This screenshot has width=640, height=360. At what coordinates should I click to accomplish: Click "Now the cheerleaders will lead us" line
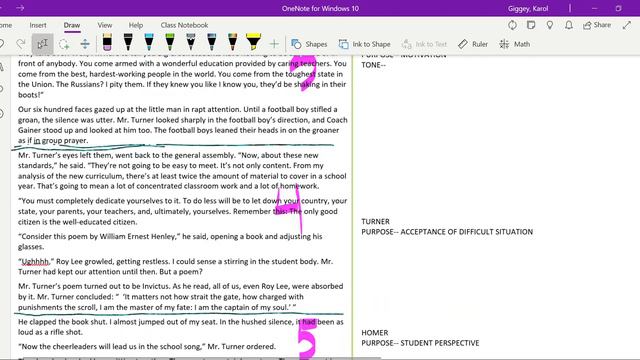(147, 347)
